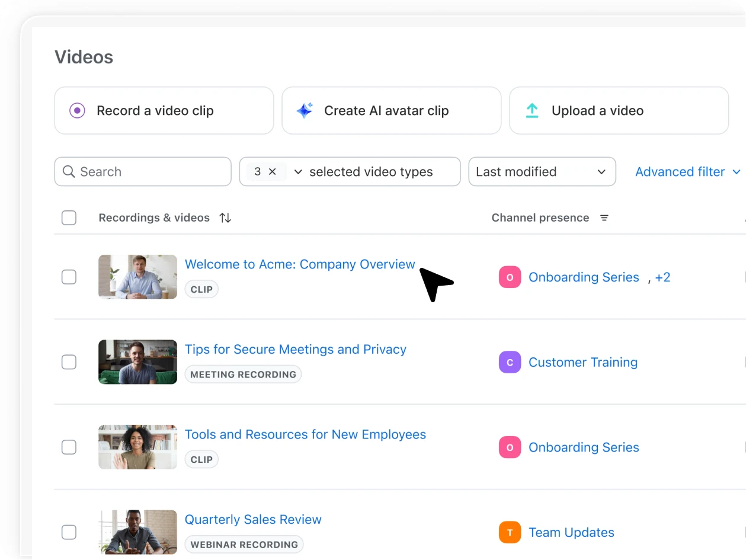This screenshot has width=746, height=560.
Task: Open Welcome to Acme: Company Overview
Action: (300, 264)
